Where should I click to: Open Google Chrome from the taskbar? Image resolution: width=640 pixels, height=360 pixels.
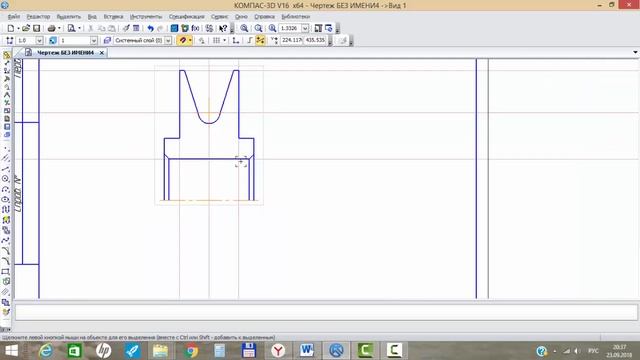190,351
